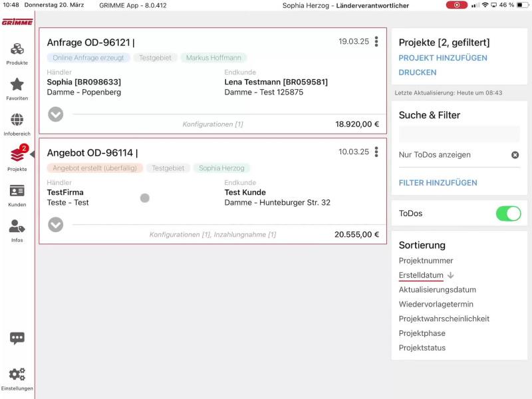Click the 18.920,00 € amount
The height and width of the screenshot is (399, 532).
[357, 124]
